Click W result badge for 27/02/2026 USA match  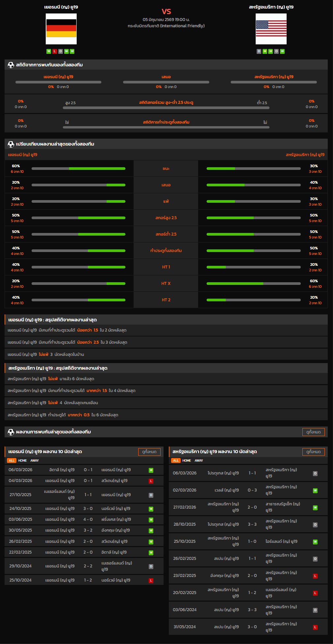[315, 508]
